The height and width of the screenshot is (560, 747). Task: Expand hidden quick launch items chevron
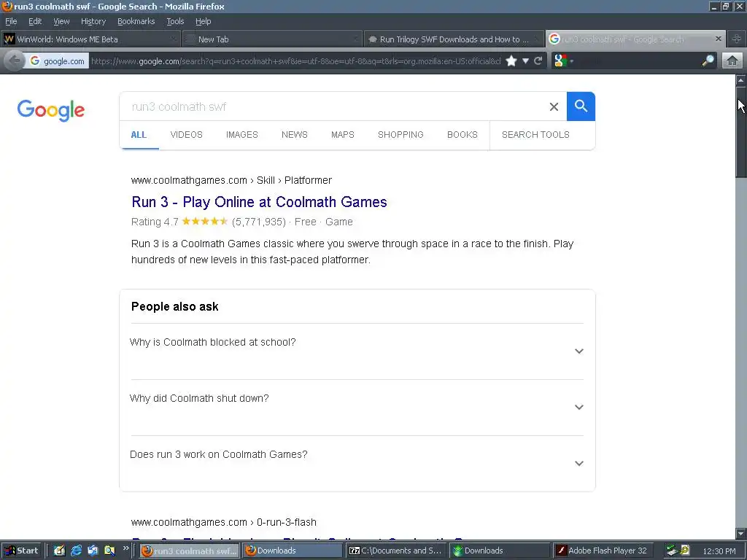[125, 548]
